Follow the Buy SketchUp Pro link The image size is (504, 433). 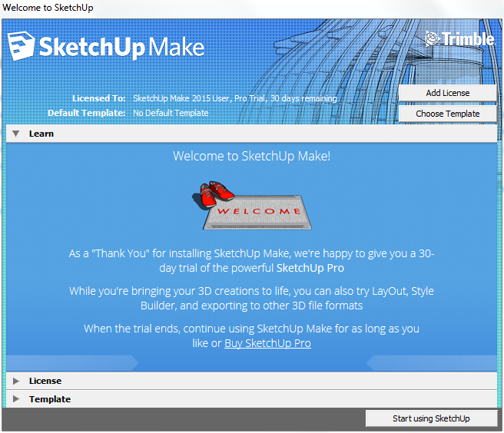click(267, 343)
